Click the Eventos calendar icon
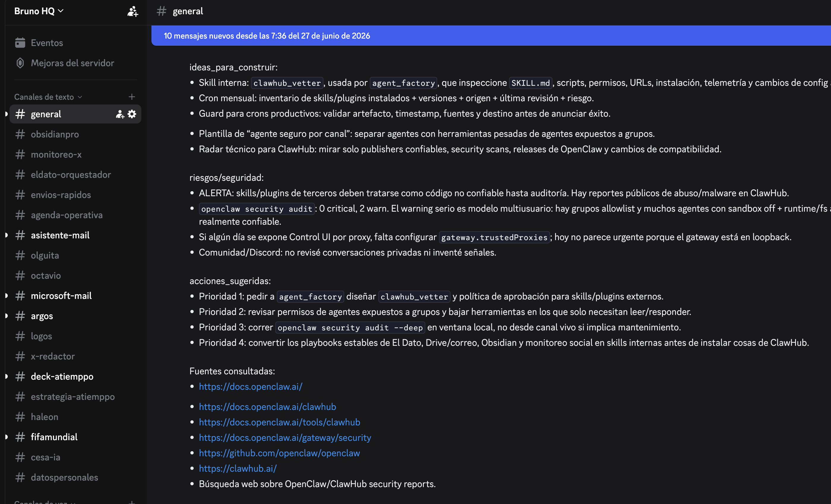The image size is (831, 504). click(20, 43)
